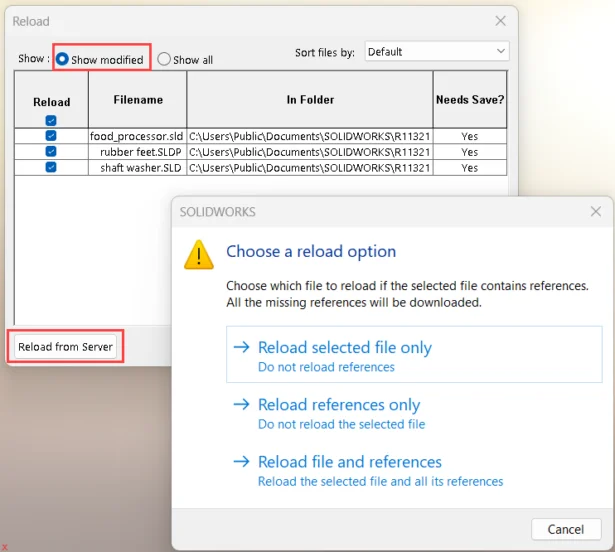Viewport: 615px width, 552px height.
Task: Close the SOLIDWORKS reload option dialog
Action: click(596, 211)
